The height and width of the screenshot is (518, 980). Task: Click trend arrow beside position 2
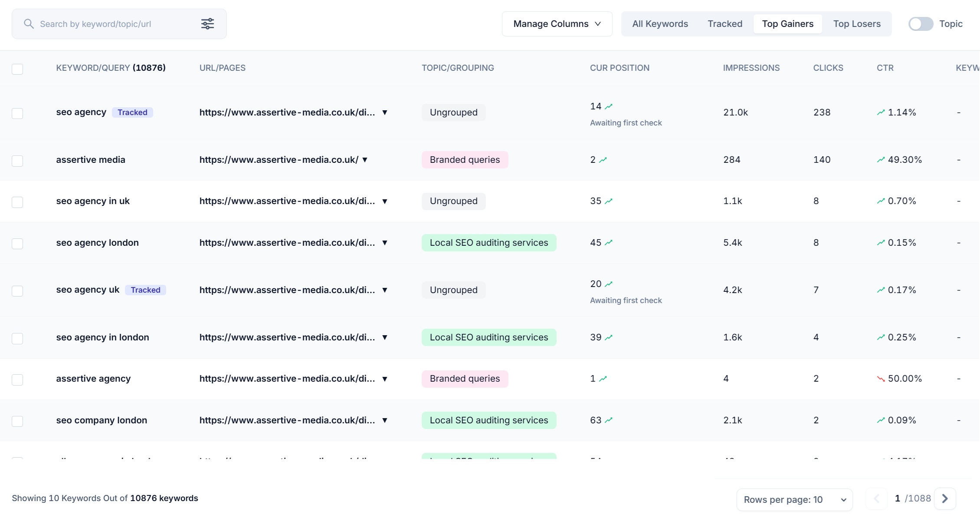tap(603, 160)
